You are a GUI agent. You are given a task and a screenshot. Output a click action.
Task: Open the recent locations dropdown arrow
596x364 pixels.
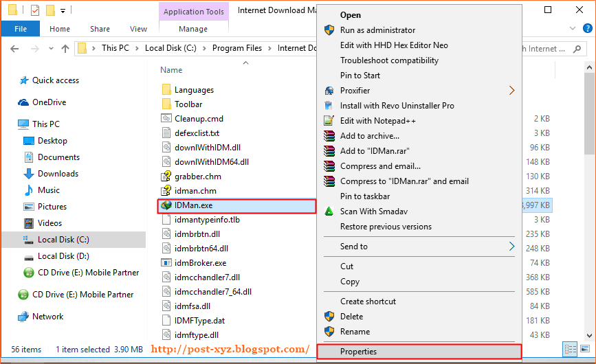coord(51,49)
